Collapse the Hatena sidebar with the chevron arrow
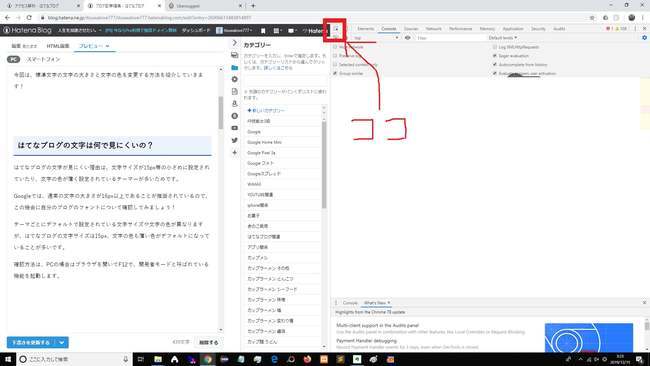This screenshot has width=650, height=366. click(x=234, y=43)
